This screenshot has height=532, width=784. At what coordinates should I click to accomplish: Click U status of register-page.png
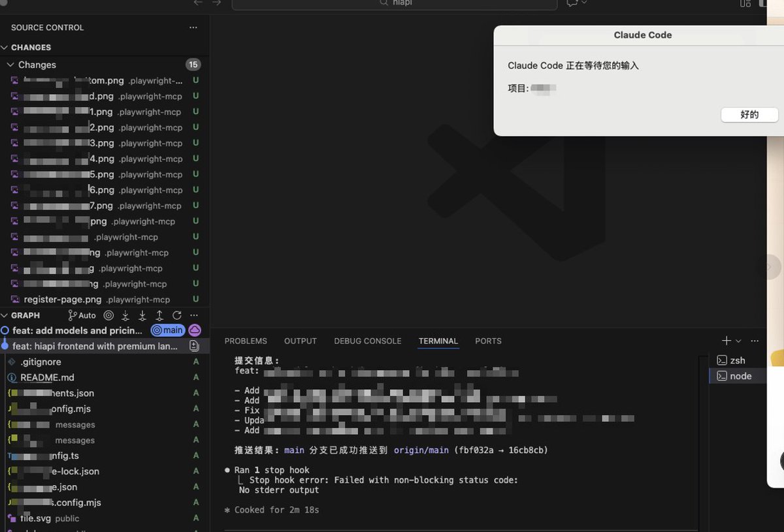[x=195, y=300]
